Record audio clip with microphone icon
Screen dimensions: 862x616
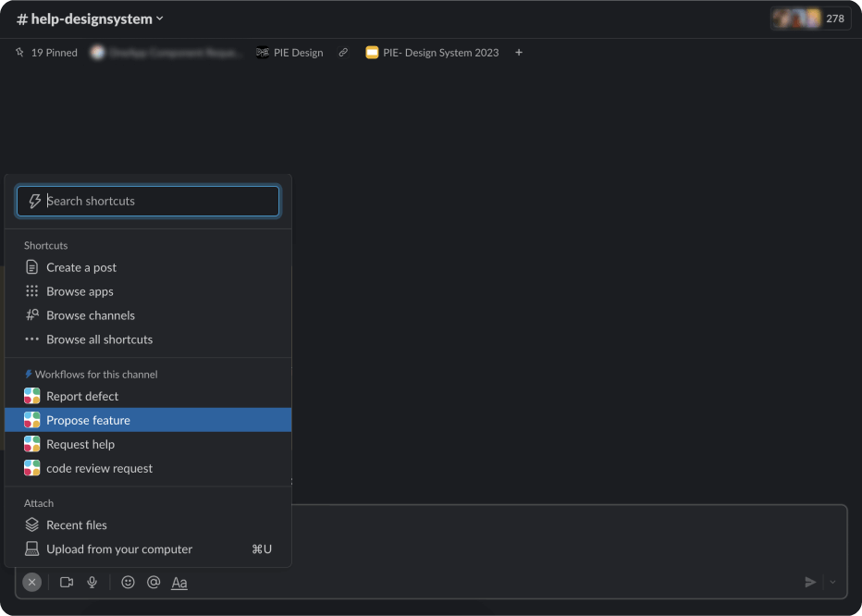(92, 582)
